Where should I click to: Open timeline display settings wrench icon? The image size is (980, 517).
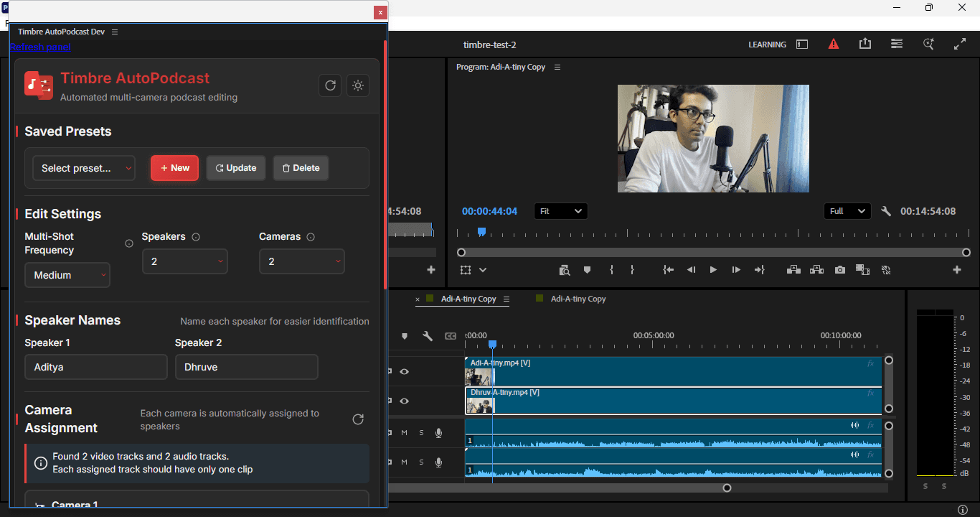coord(428,336)
